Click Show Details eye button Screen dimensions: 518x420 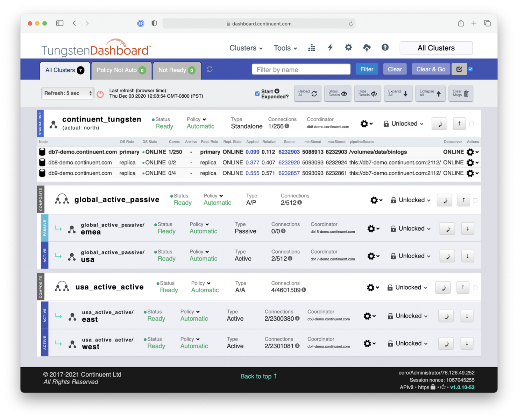pyautogui.click(x=338, y=93)
